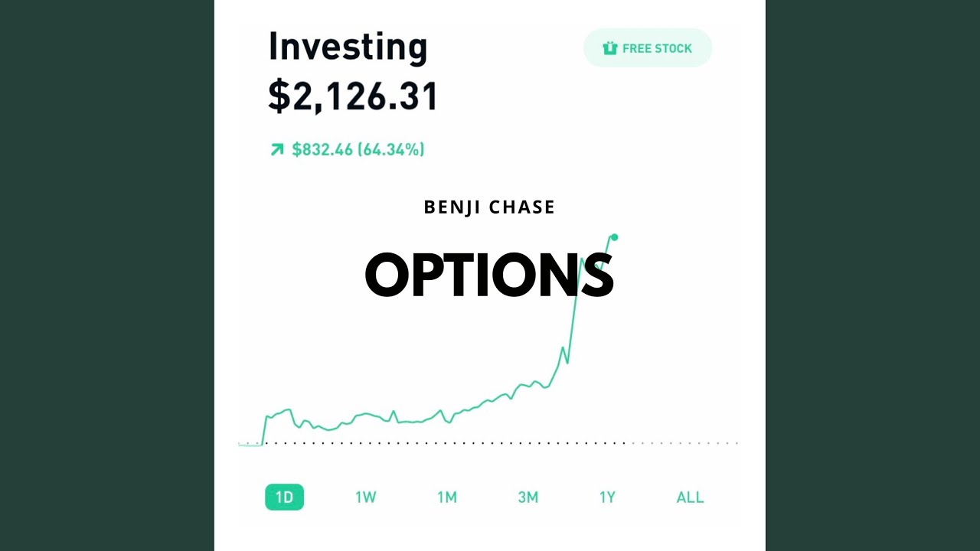Click the green up-right arrow icon

tap(277, 149)
